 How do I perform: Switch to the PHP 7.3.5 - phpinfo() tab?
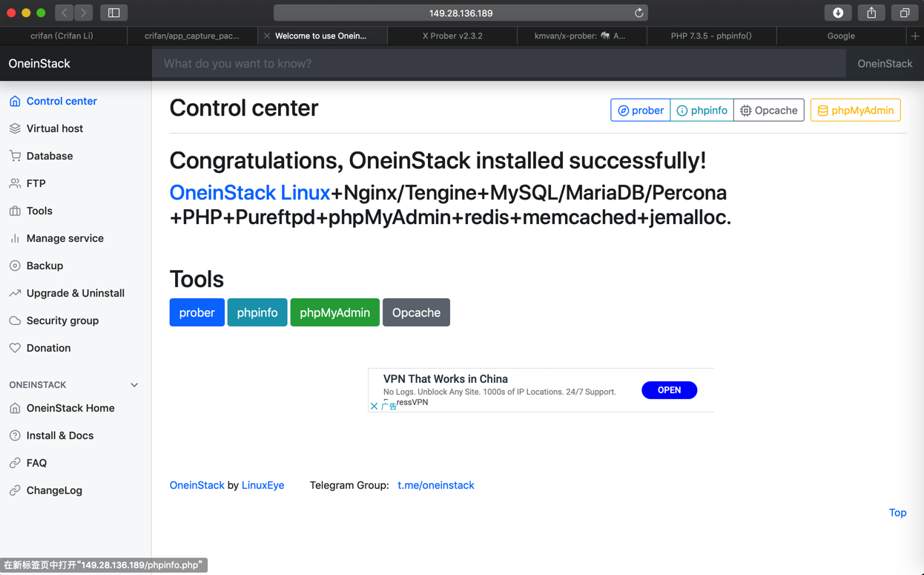tap(711, 36)
